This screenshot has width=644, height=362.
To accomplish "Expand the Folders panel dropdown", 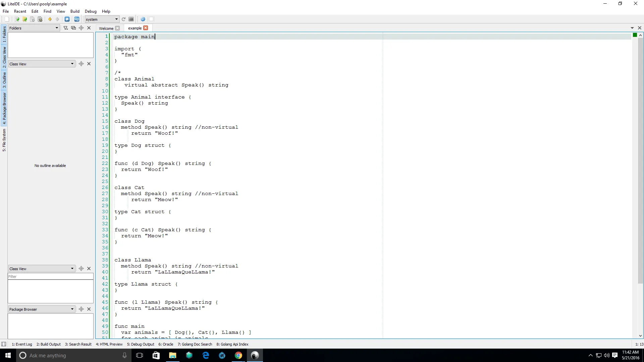I will click(x=57, y=28).
